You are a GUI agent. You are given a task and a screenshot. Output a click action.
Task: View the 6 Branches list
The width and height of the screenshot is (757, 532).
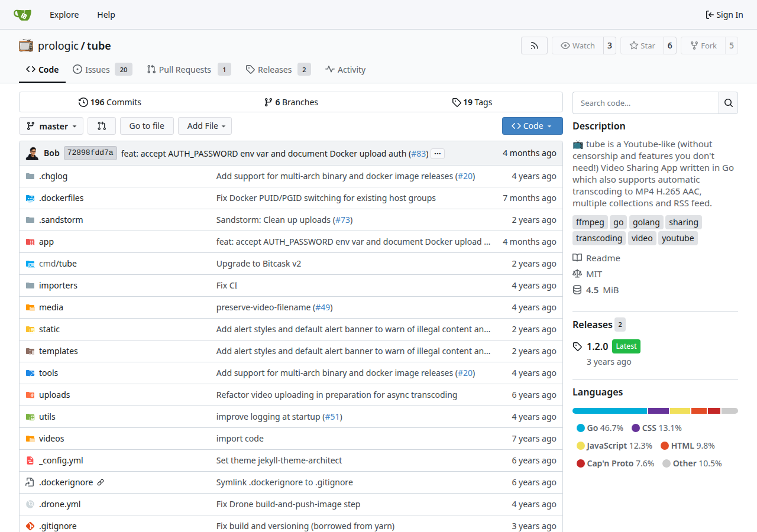[x=291, y=102]
